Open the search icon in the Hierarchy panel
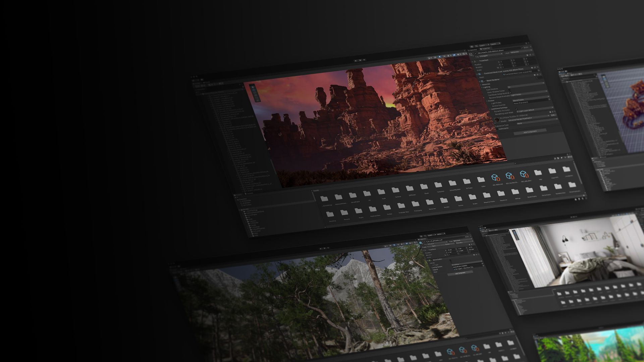644x362 pixels. tap(476, 46)
